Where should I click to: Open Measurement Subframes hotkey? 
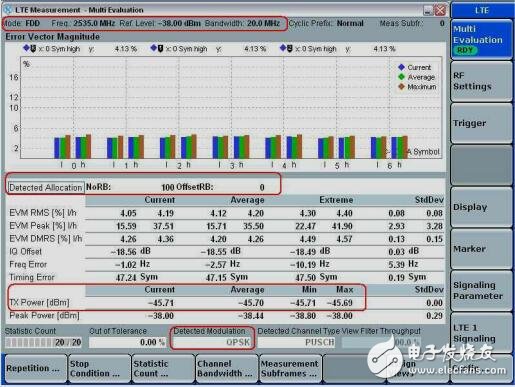pos(290,369)
